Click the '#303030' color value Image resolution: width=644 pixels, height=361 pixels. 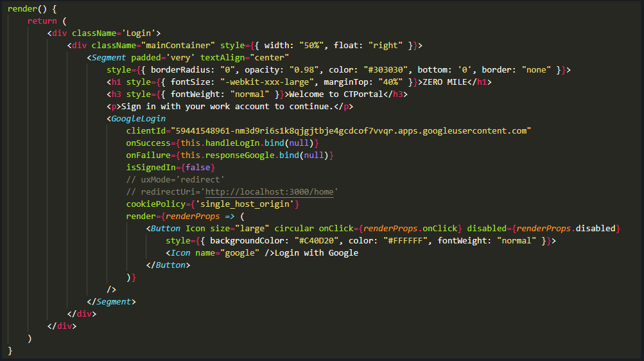tap(385, 70)
